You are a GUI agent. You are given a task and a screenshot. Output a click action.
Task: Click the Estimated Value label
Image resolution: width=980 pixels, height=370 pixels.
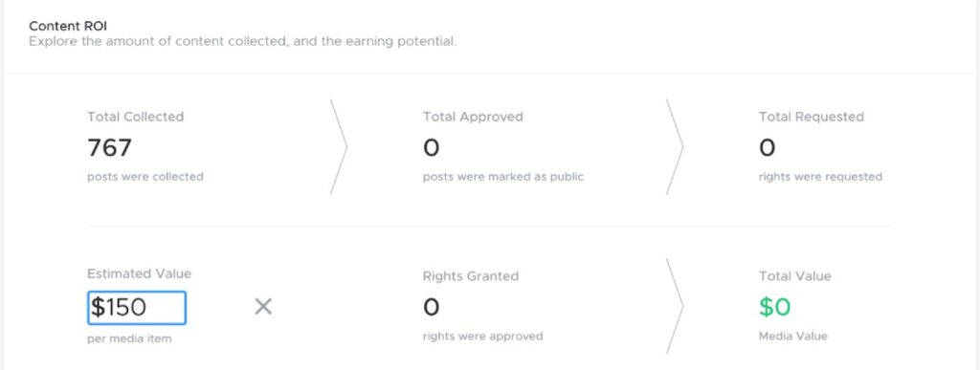140,273
